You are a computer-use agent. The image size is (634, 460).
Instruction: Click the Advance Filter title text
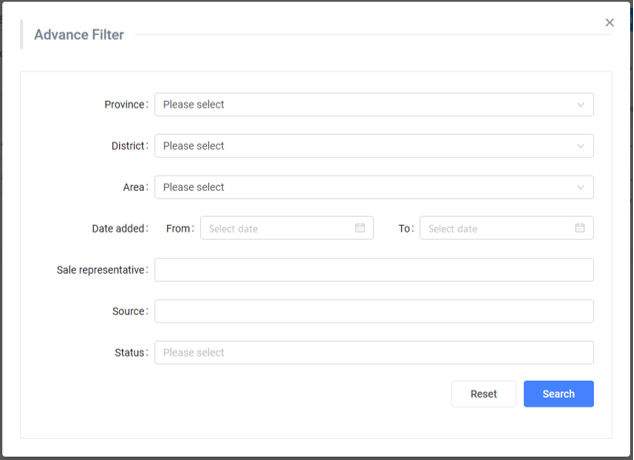point(79,35)
